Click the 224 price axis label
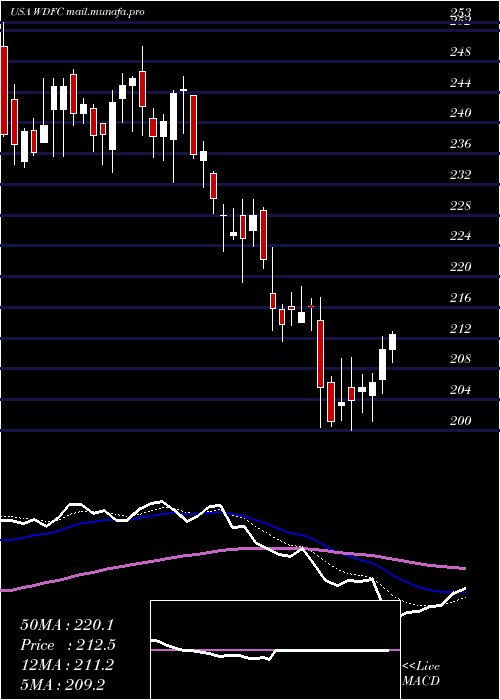 tap(461, 236)
